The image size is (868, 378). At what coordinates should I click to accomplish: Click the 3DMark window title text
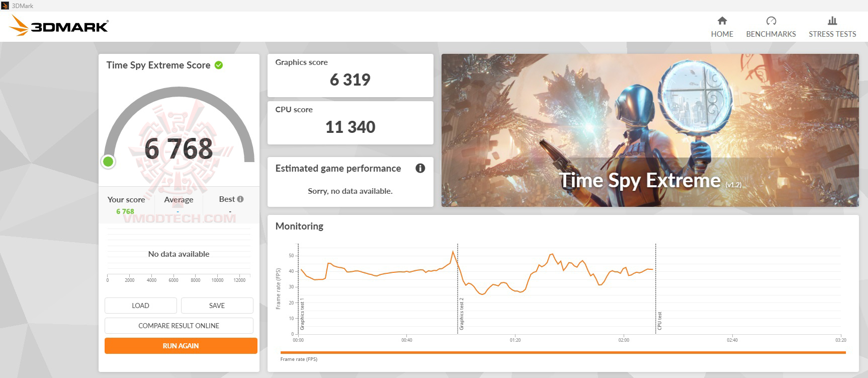tap(23, 6)
